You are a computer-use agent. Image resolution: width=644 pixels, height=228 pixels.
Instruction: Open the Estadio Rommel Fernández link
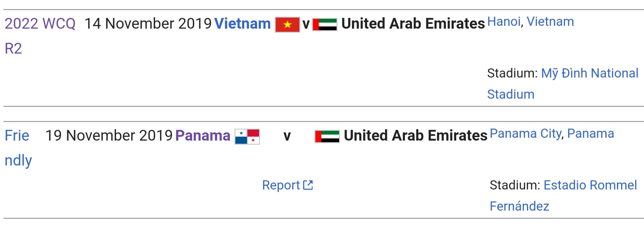[x=563, y=196]
